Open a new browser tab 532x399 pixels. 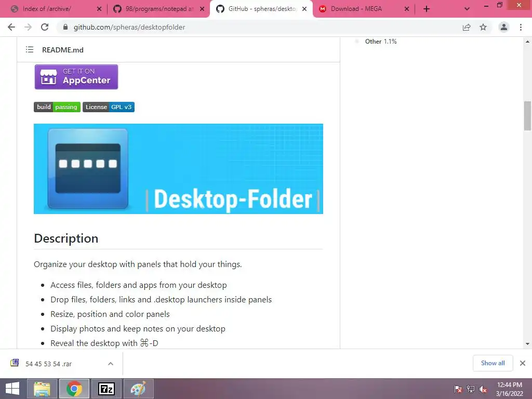coord(427,9)
